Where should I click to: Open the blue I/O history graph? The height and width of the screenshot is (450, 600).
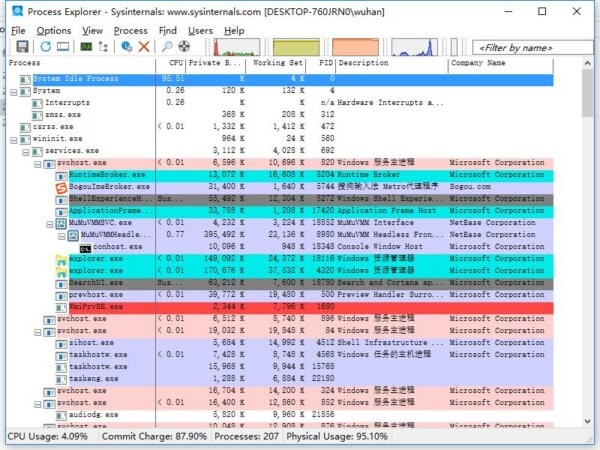tap(414, 47)
